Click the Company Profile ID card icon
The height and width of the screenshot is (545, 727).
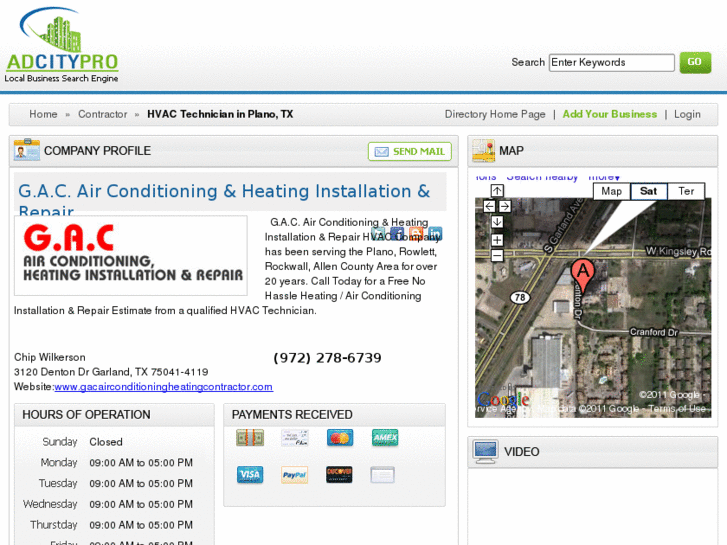click(x=26, y=150)
